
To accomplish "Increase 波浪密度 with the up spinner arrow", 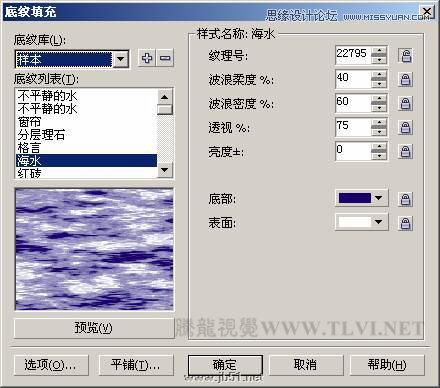I will tap(379, 99).
